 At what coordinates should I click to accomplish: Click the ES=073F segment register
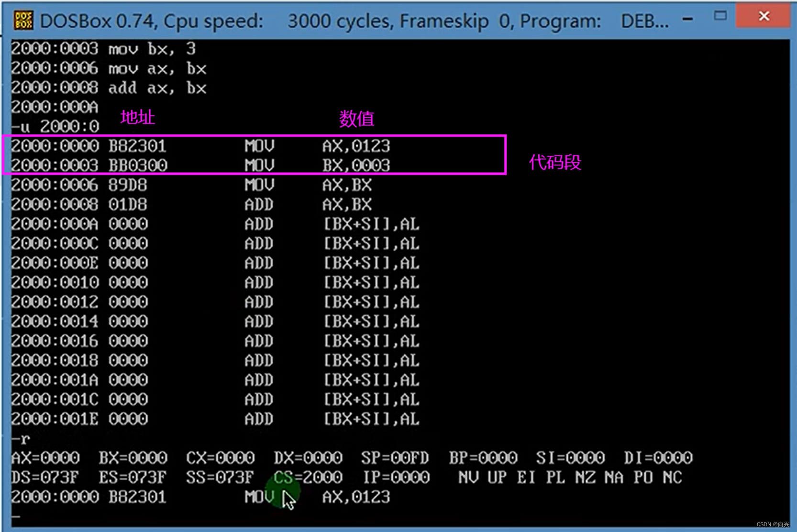point(133,478)
